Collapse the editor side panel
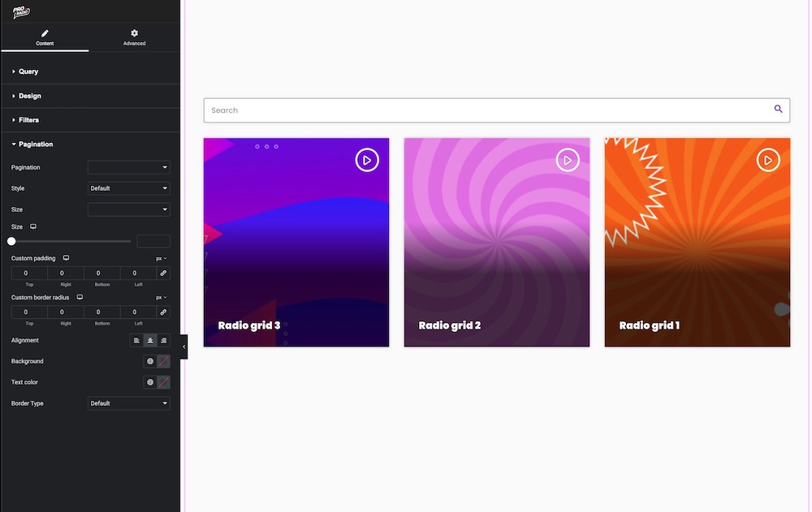 [x=184, y=346]
